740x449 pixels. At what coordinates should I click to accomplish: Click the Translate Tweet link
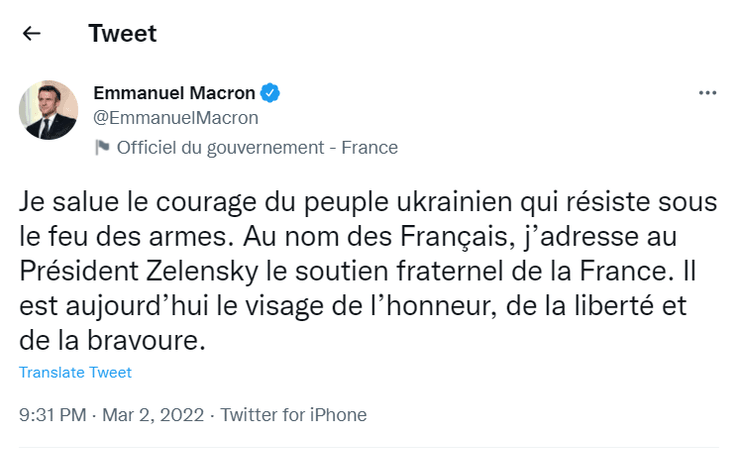[x=75, y=372]
